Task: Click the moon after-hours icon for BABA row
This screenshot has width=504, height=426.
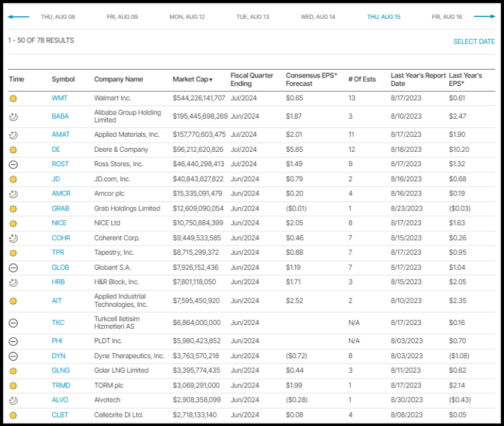Action: [x=13, y=117]
